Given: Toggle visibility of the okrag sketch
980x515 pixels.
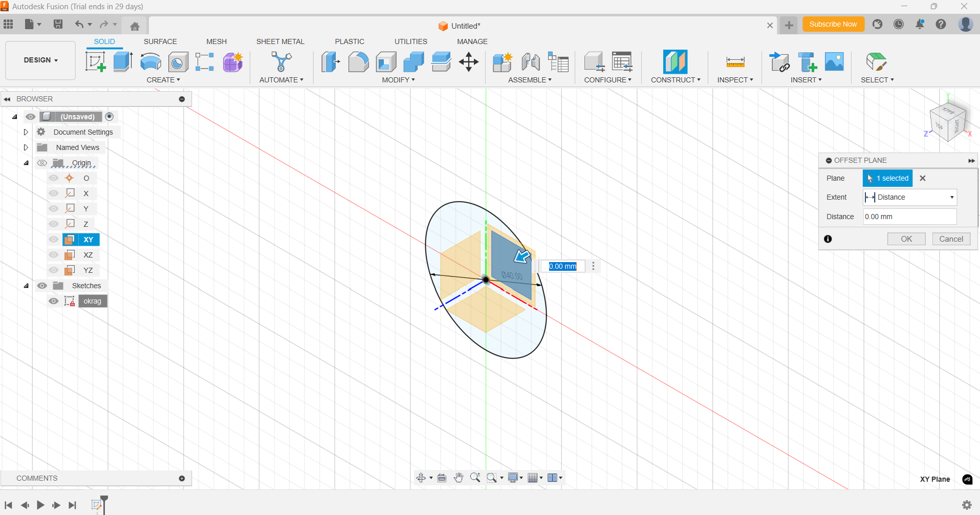Looking at the screenshot, I should coord(54,301).
